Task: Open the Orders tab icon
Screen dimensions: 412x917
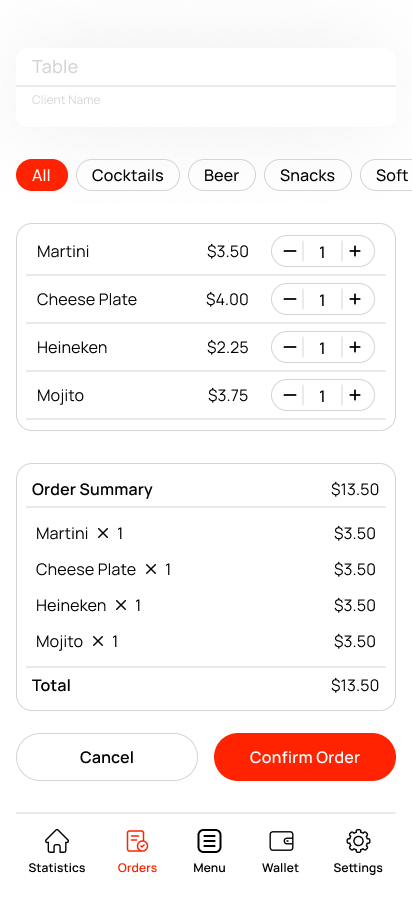Action: coord(138,841)
